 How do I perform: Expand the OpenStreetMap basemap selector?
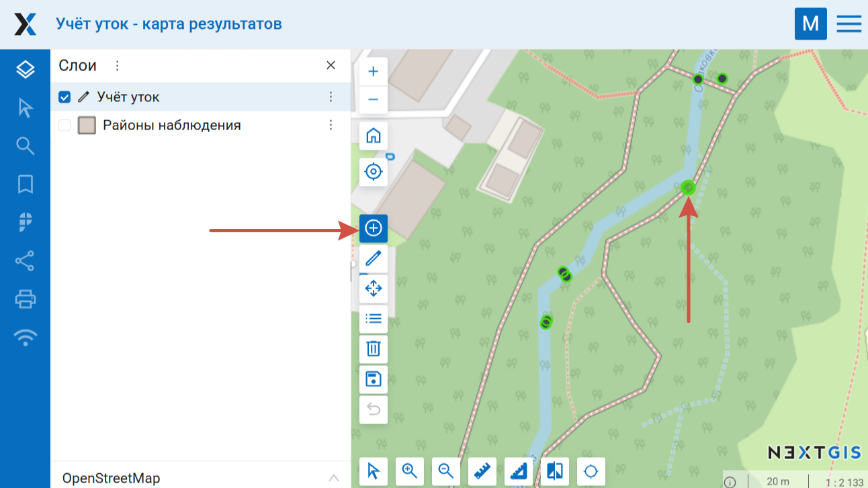(x=333, y=478)
